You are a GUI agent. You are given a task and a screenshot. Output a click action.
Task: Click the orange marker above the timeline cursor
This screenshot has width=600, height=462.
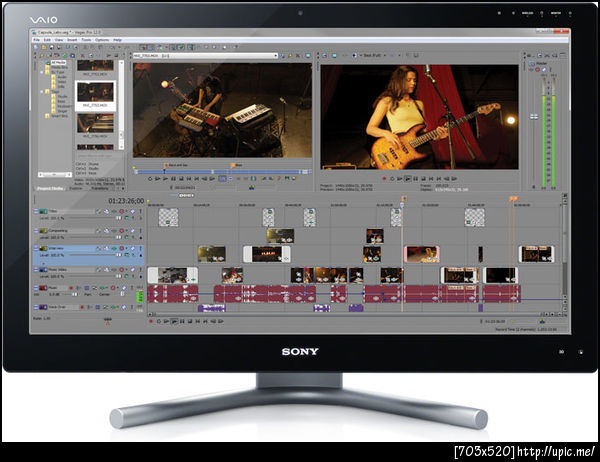(403, 198)
